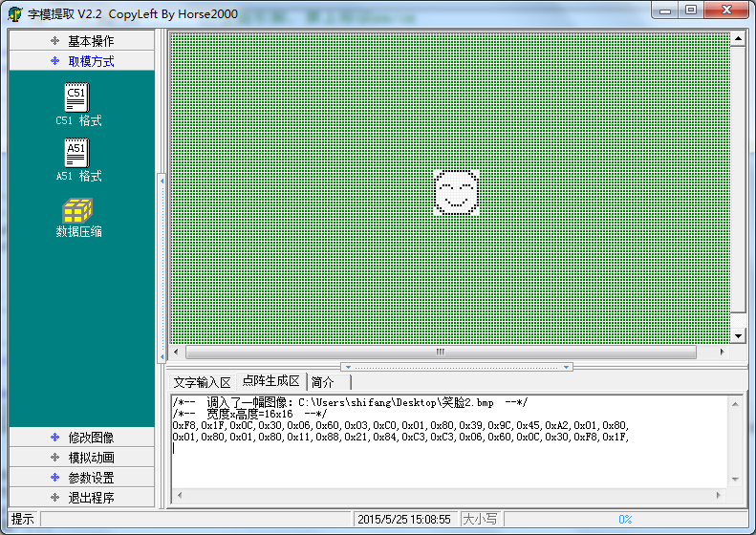Expand the 基本操作 section
756x535 pixels.
82,41
